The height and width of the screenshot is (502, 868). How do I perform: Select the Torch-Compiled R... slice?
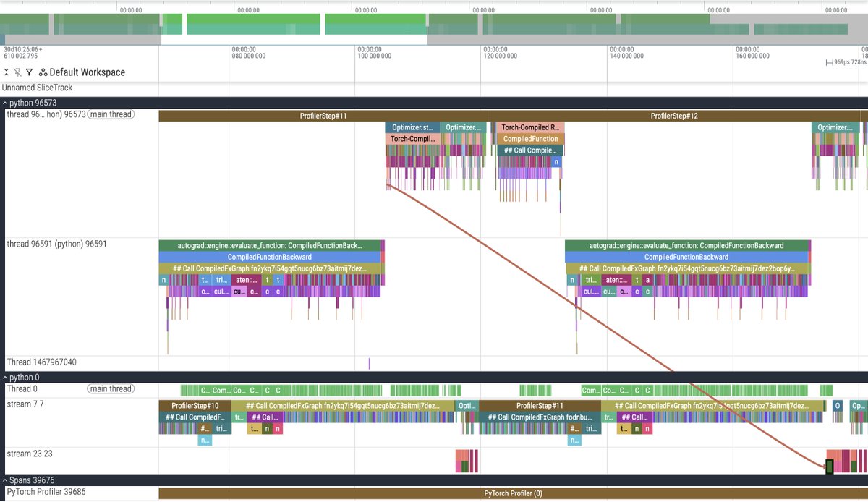pyautogui.click(x=530, y=127)
